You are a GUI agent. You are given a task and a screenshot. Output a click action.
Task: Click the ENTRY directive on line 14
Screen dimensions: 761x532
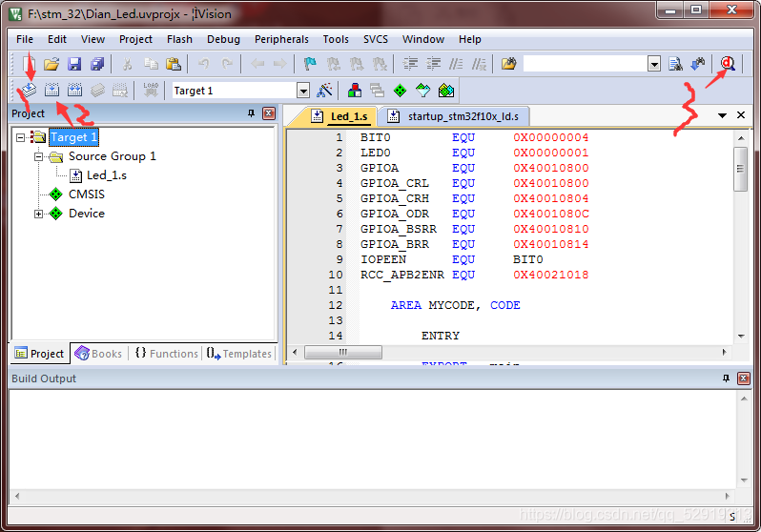click(x=441, y=336)
